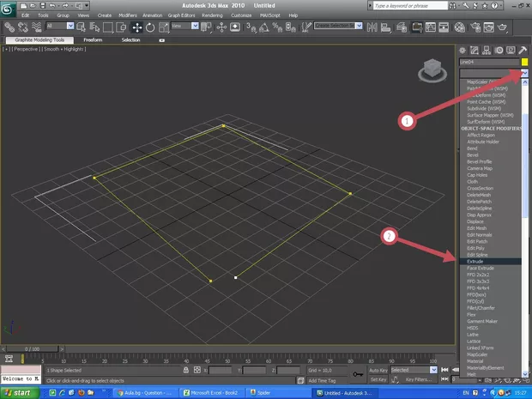532x399 pixels.
Task: Open the quick access toolbar customize dropdown arrow
Action: [x=87, y=5]
